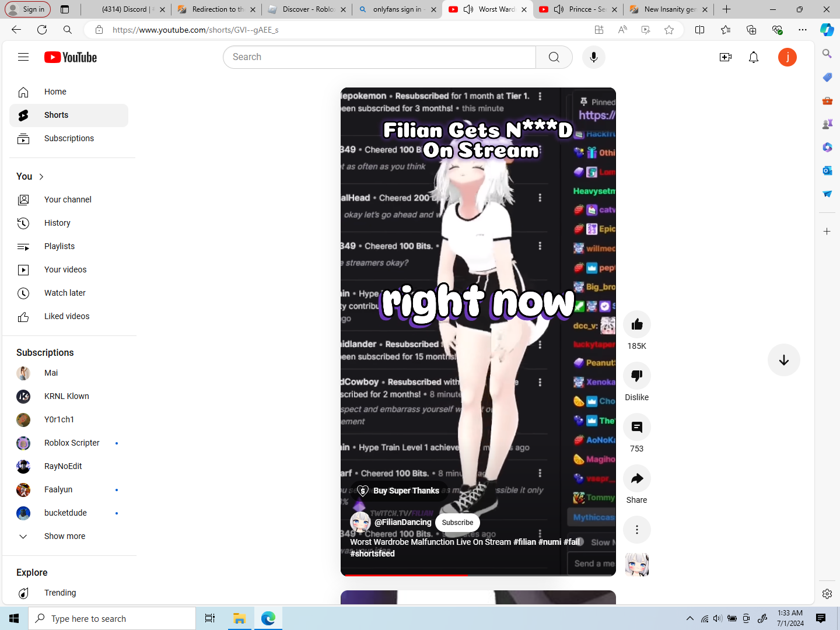The width and height of the screenshot is (840, 630).
Task: Like this Short
Action: [x=637, y=324]
